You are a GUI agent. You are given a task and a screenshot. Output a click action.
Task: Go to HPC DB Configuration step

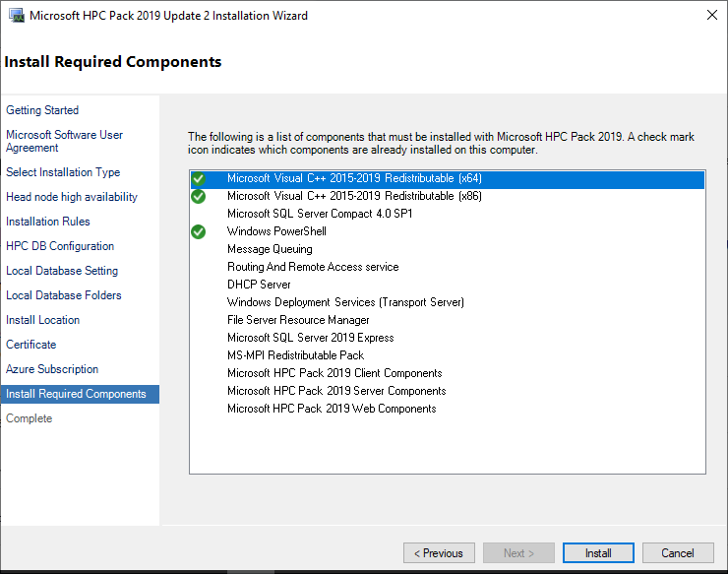point(60,246)
